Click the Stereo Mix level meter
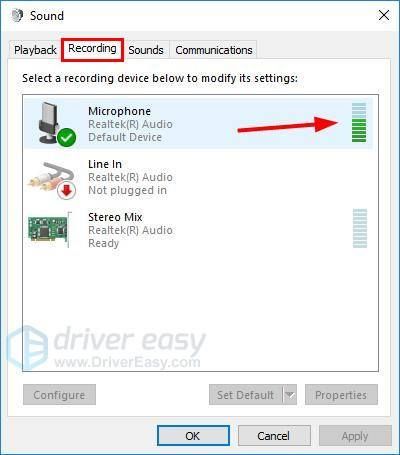The height and width of the screenshot is (455, 400). [360, 228]
